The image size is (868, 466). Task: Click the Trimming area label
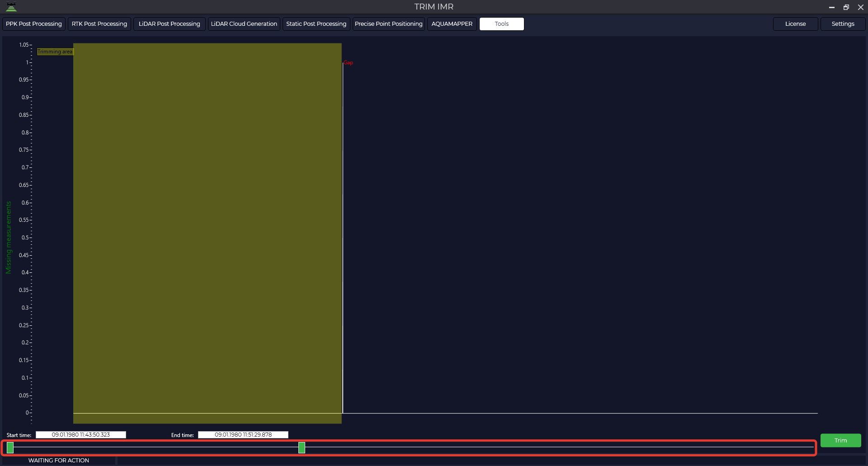[55, 52]
